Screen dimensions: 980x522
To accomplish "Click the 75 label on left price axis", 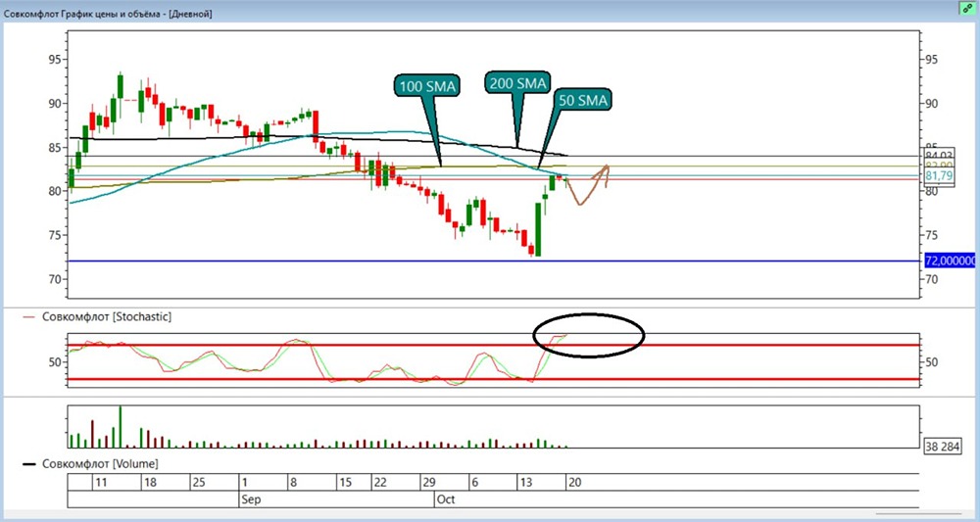I will pos(56,235).
